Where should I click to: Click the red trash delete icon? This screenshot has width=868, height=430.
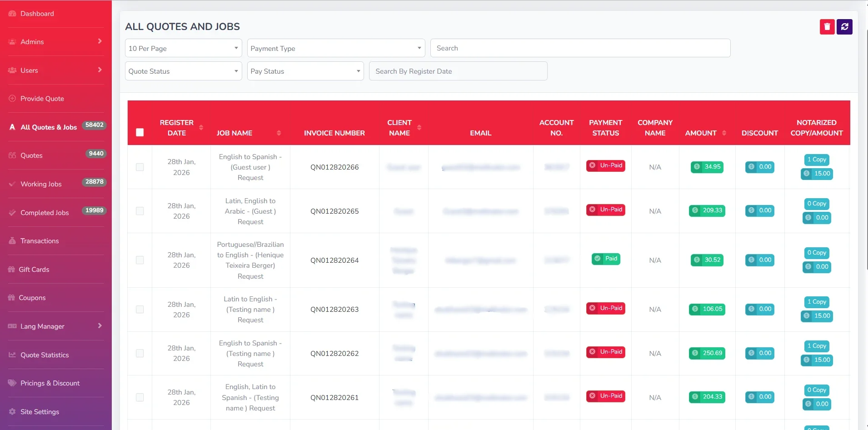point(827,27)
